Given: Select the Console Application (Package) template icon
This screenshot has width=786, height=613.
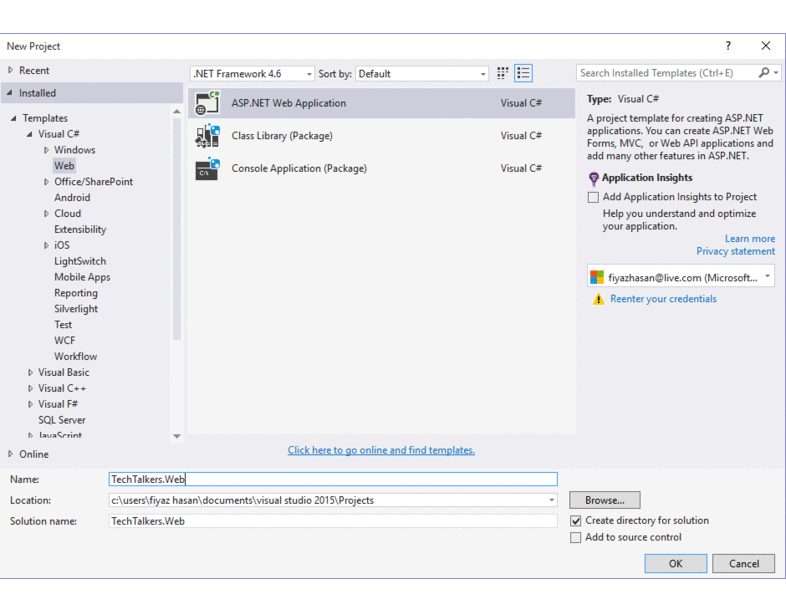Looking at the screenshot, I should click(208, 168).
